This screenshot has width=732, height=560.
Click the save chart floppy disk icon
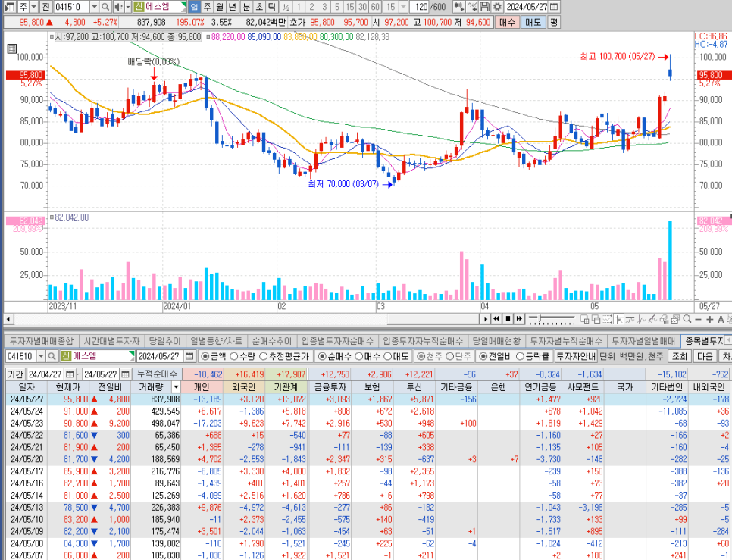pos(484,7)
